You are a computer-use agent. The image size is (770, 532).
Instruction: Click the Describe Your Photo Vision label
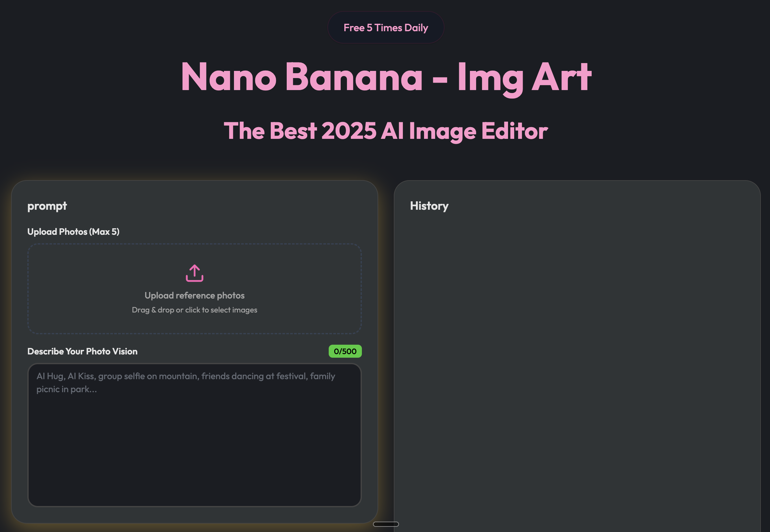(82, 351)
